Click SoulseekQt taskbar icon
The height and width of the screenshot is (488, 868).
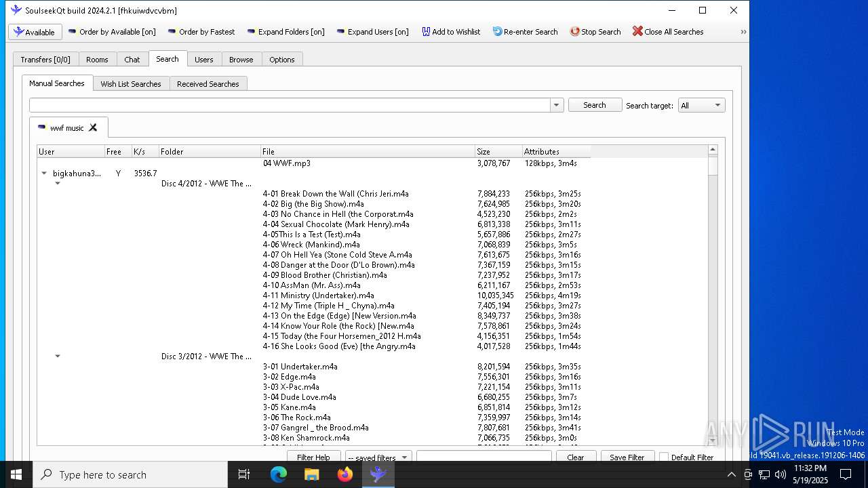point(378,474)
